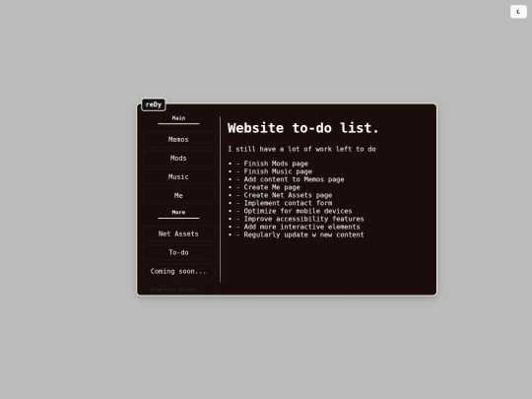Select the To-do sidebar item
The width and height of the screenshot is (532, 399).
point(178,252)
